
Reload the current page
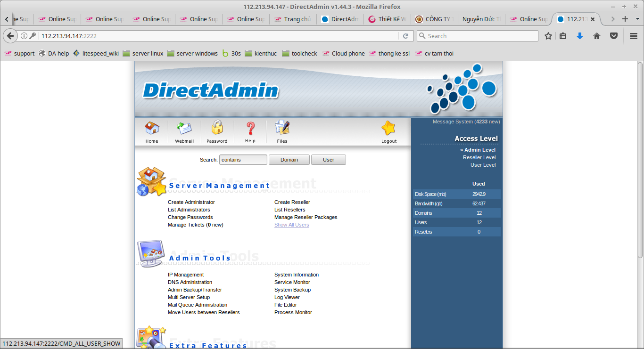coord(405,36)
